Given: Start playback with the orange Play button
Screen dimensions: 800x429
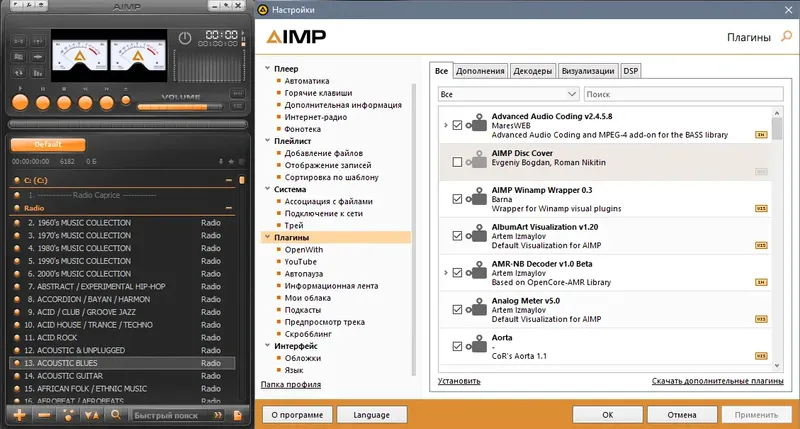Looking at the screenshot, I should coord(20,103).
